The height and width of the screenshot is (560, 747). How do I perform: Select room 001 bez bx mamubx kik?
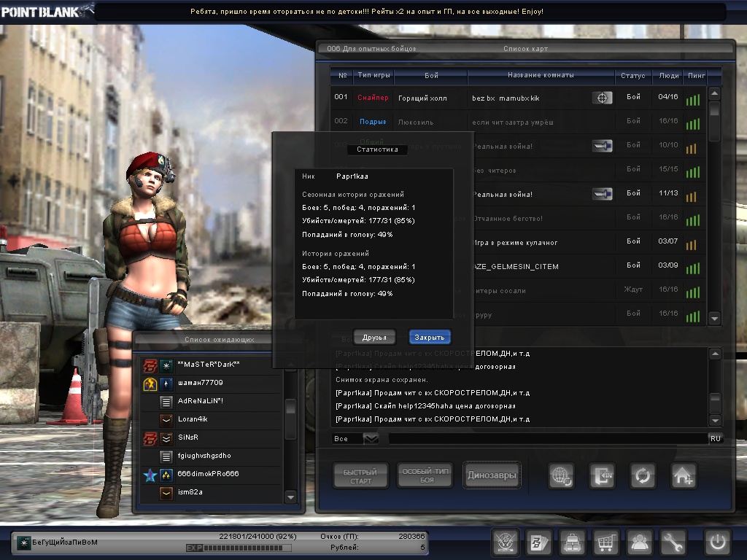tap(518, 98)
